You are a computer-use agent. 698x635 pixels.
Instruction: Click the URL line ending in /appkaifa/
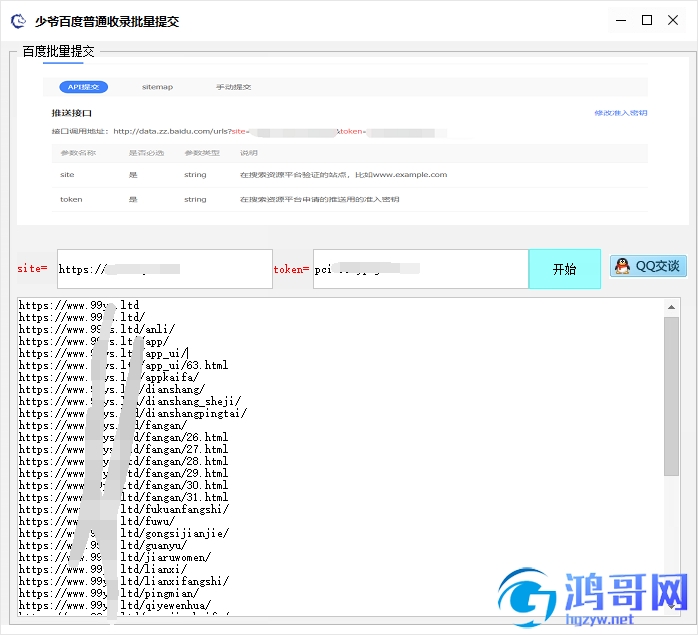(x=109, y=378)
